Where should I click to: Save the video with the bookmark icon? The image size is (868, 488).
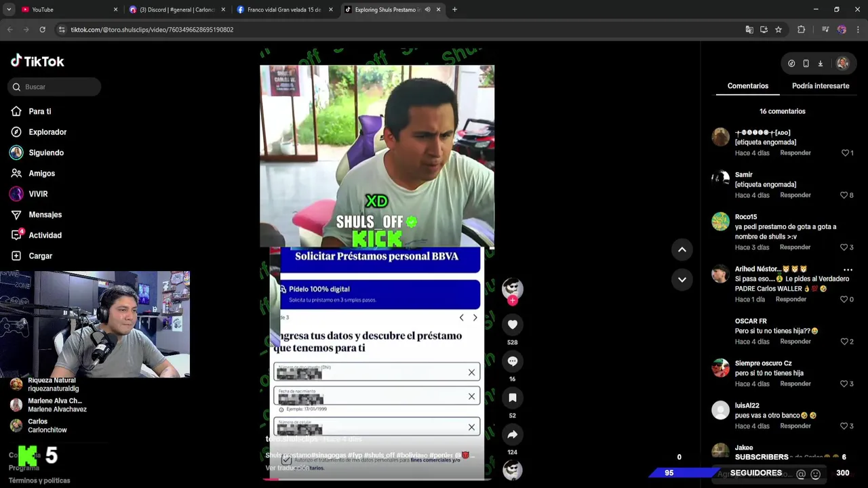(x=513, y=398)
